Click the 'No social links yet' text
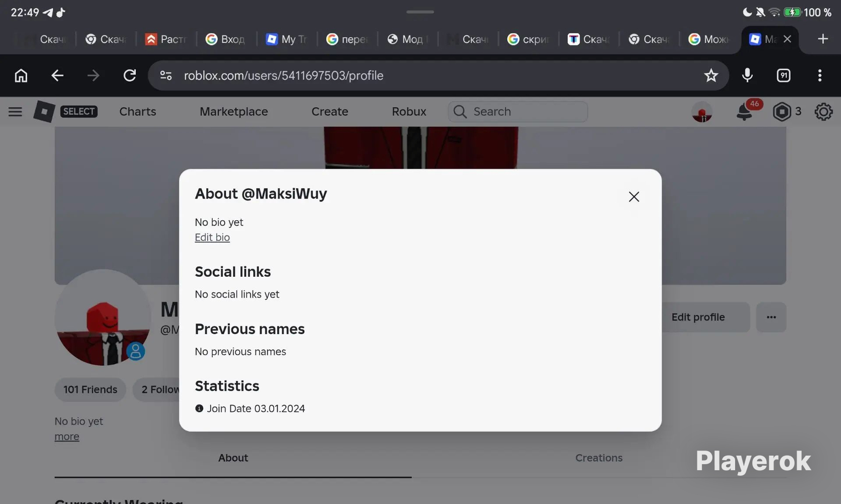 237,294
